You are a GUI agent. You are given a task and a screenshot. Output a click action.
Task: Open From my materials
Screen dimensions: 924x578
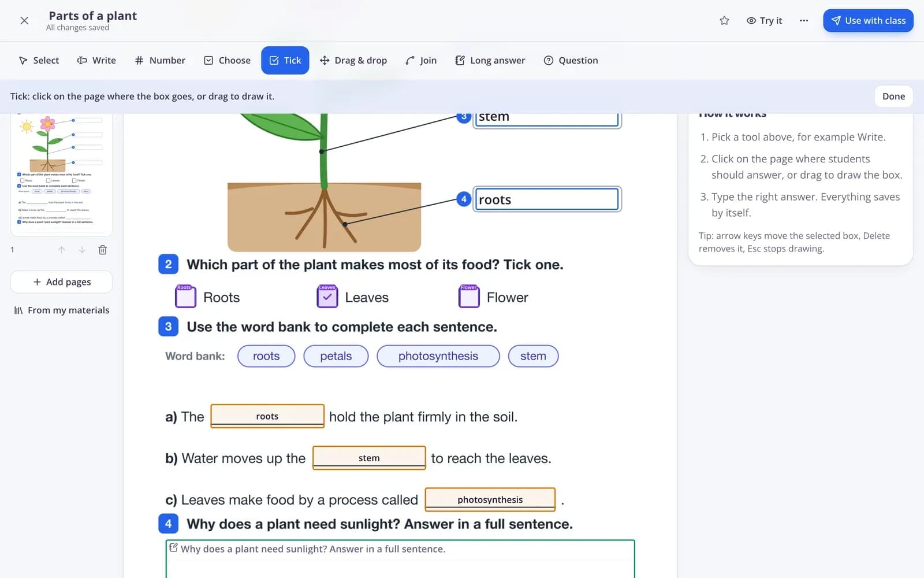pos(62,310)
